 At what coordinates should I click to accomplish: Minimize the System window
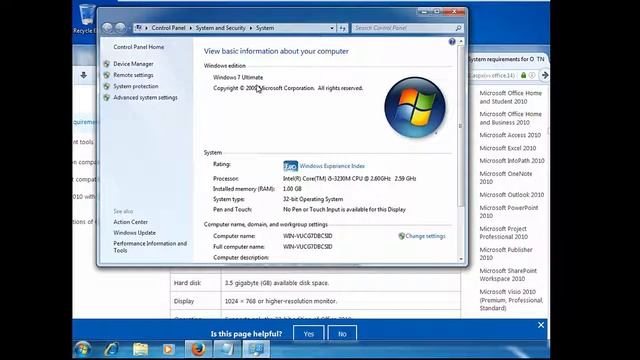(x=424, y=12)
